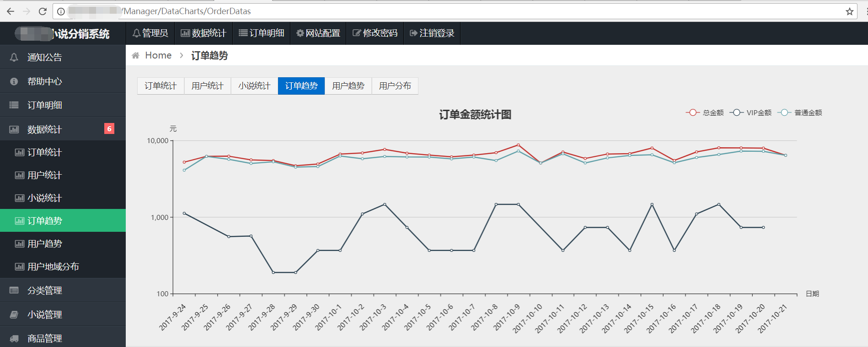Image resolution: width=868 pixels, height=347 pixels.
Task: Click the browser back arrow
Action: (x=10, y=11)
